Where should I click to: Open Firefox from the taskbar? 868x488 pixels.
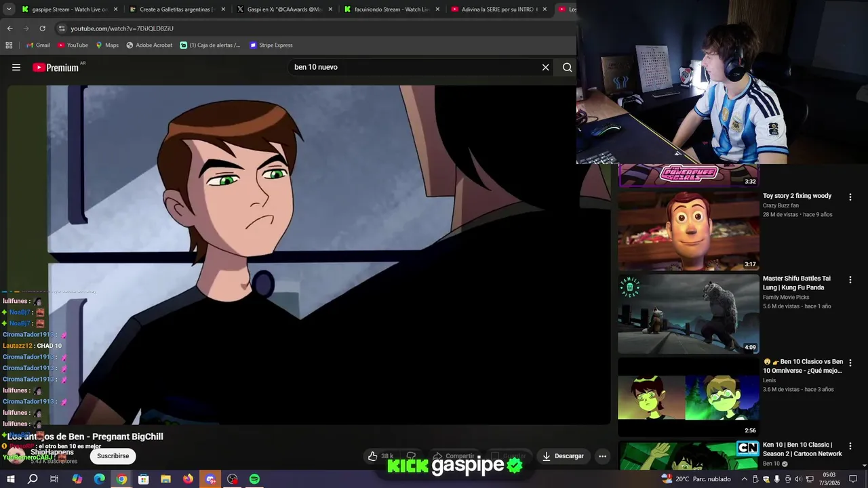point(188,479)
